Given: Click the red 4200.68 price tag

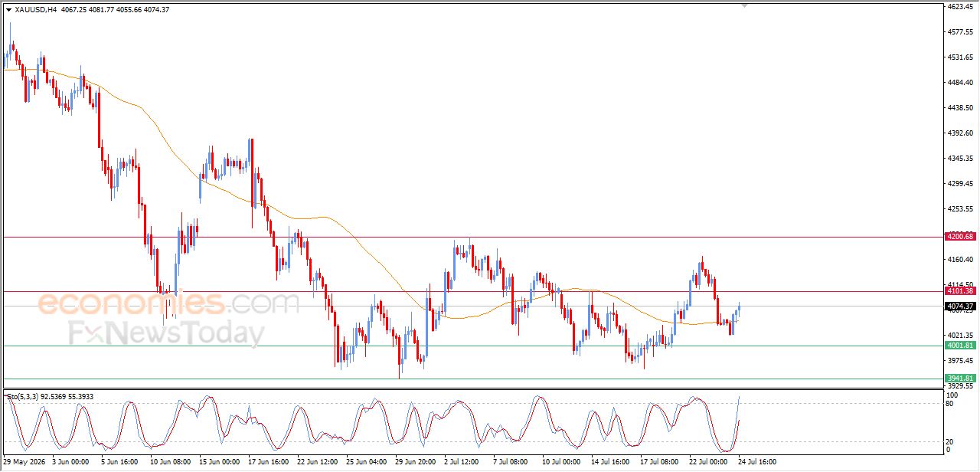Looking at the screenshot, I should 960,236.
